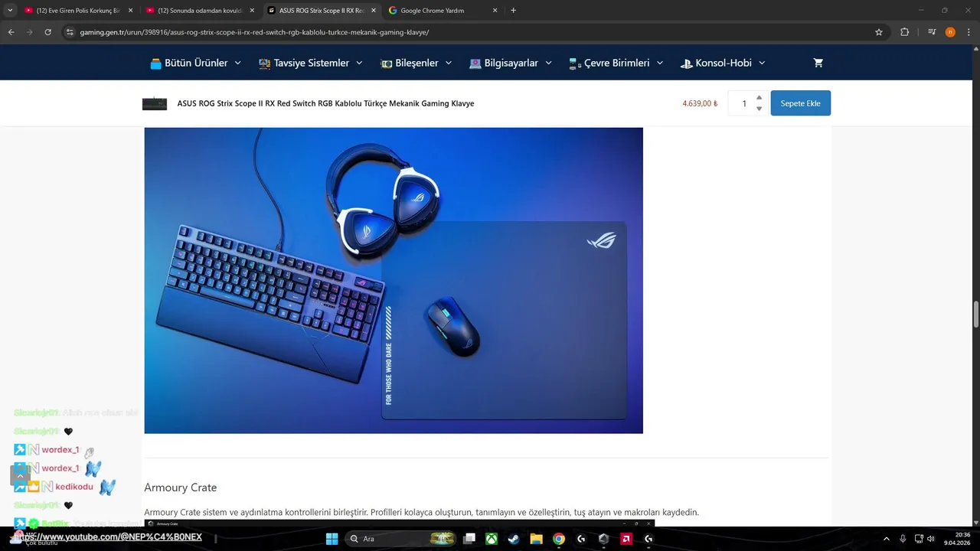Click microphone icon in system tray
This screenshot has width=980, height=551.
pos(903,539)
